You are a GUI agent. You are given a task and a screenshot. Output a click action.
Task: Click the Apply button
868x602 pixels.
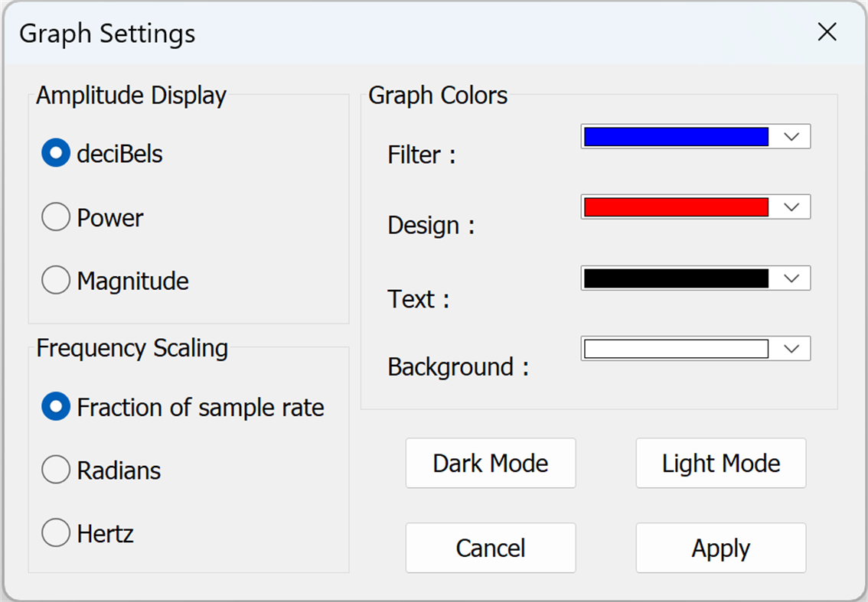pyautogui.click(x=721, y=548)
